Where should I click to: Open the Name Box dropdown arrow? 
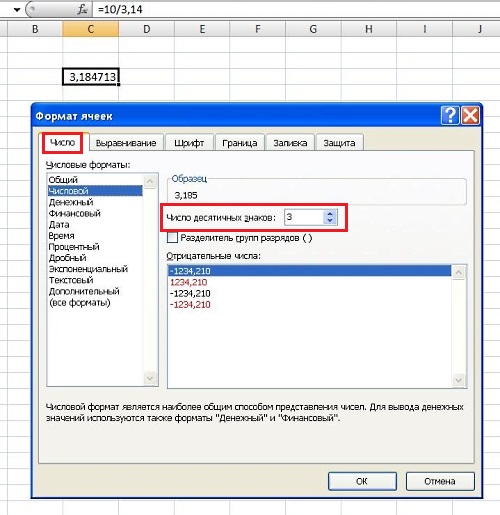tap(17, 10)
